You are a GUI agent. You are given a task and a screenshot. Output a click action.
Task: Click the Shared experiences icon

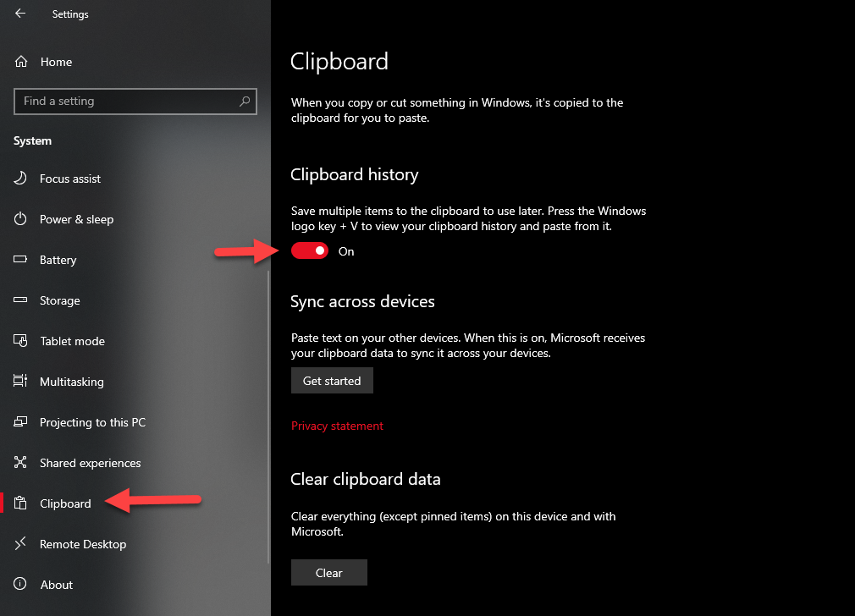click(21, 463)
